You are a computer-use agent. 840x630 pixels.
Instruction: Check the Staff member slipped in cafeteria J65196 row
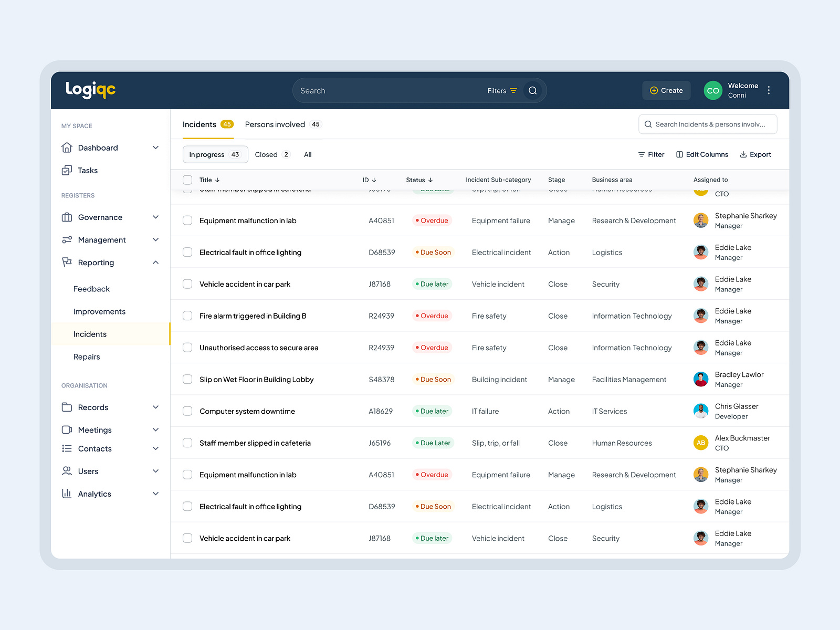[x=187, y=443]
